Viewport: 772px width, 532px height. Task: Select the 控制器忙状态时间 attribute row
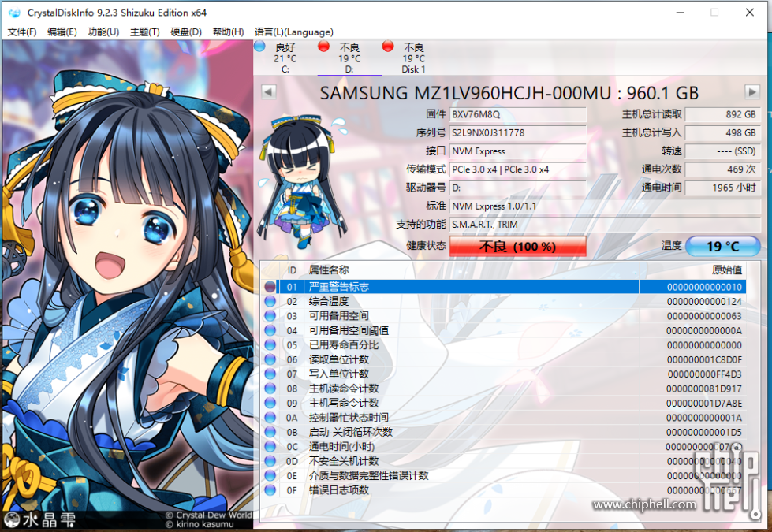pyautogui.click(x=503, y=418)
